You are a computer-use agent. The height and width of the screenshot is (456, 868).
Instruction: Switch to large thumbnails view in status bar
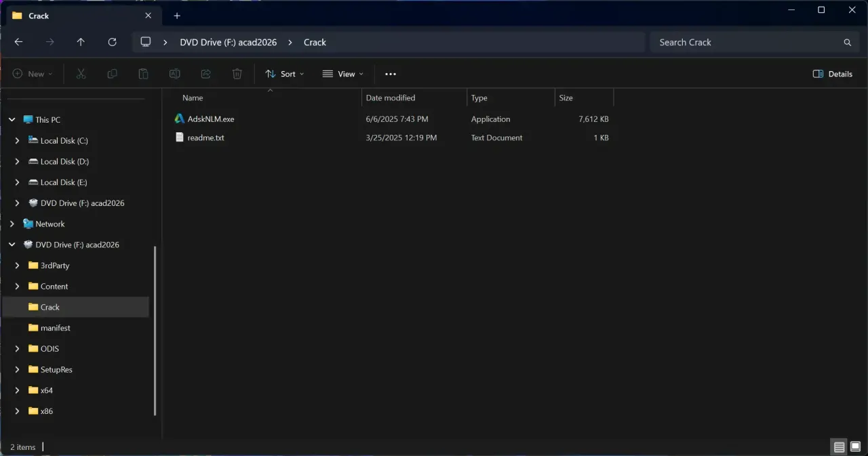click(x=855, y=447)
